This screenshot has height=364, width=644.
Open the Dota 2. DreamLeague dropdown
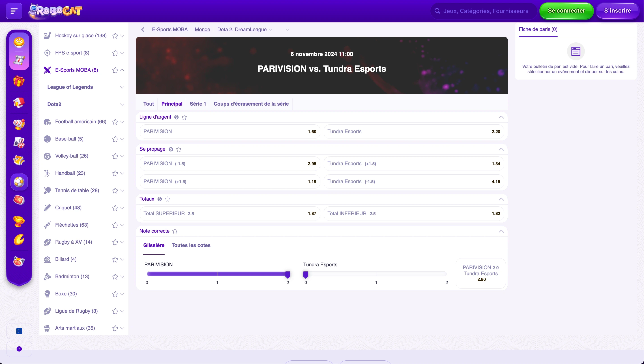245,30
